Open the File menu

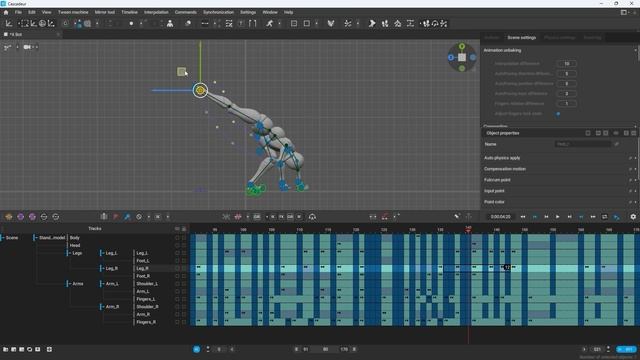pyautogui.click(x=18, y=12)
